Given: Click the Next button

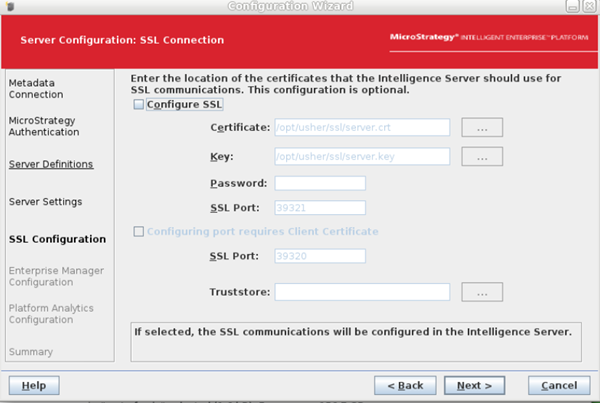Looking at the screenshot, I should tap(474, 385).
